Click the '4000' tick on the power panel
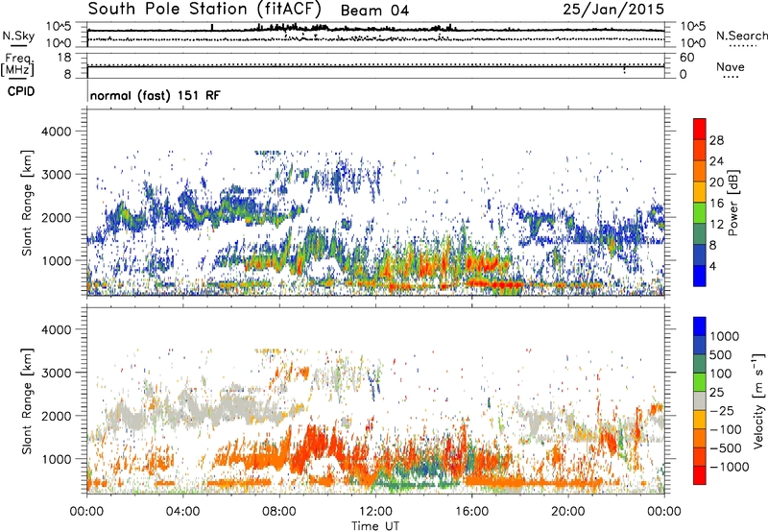 [x=56, y=132]
